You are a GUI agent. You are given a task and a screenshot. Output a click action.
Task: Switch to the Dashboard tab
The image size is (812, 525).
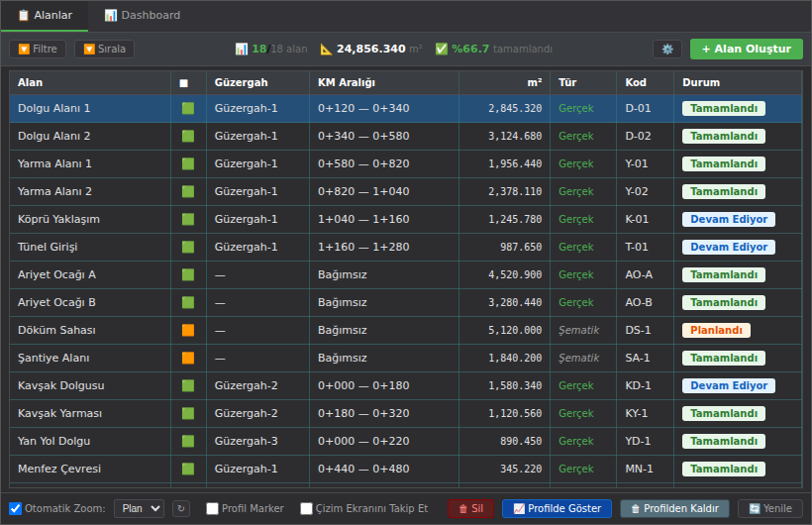[143, 15]
